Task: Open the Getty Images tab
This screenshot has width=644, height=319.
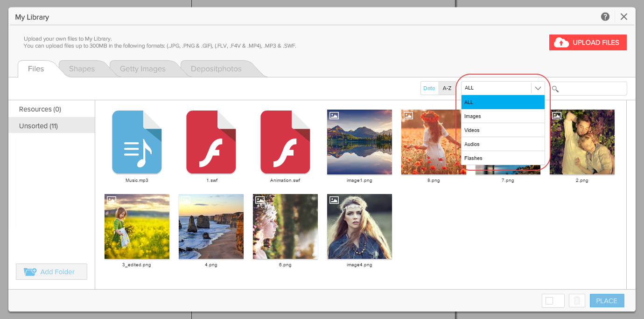Action: [143, 69]
